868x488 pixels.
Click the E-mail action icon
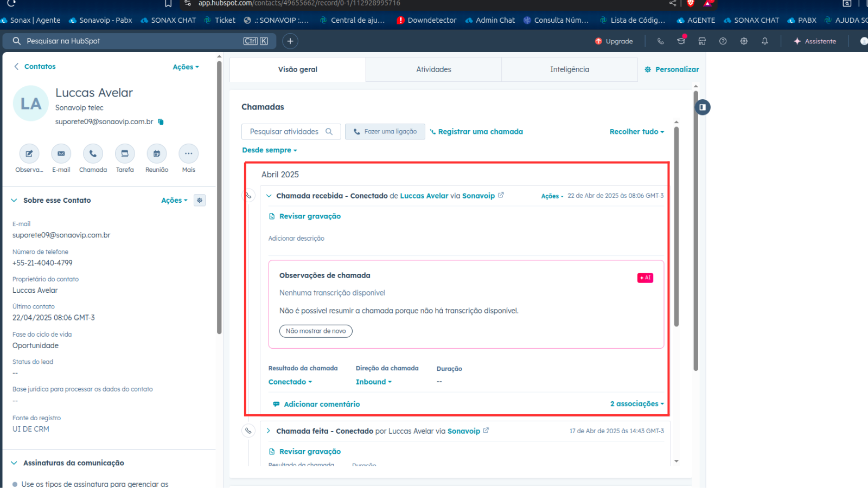[x=61, y=154]
